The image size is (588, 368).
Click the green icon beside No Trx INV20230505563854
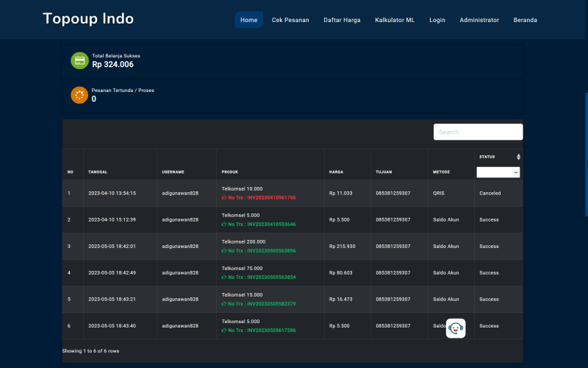(224, 277)
